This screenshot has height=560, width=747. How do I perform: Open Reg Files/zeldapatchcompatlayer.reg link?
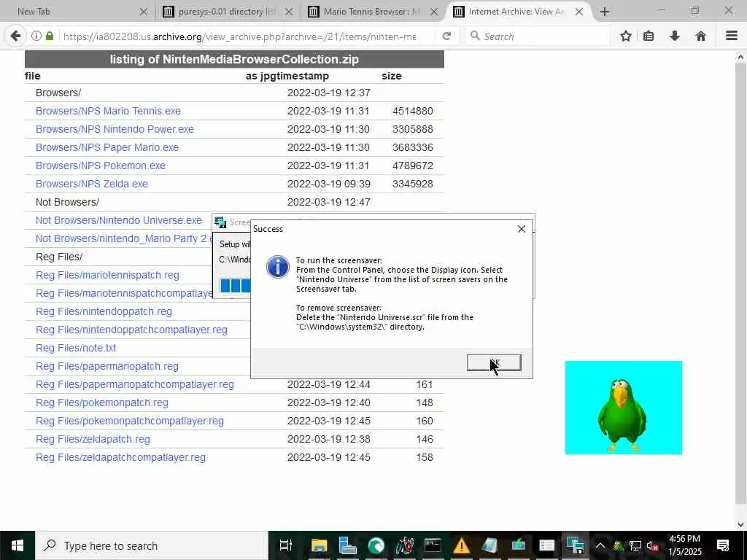pos(120,457)
